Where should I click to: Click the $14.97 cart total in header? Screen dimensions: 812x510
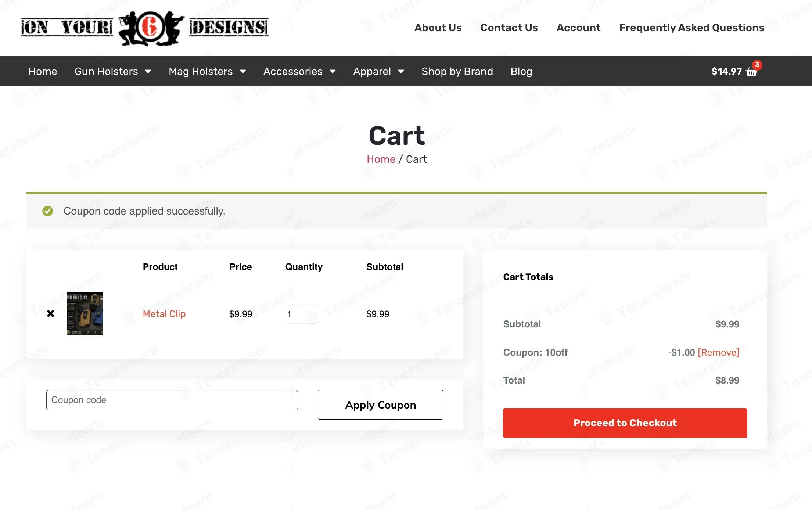click(726, 71)
